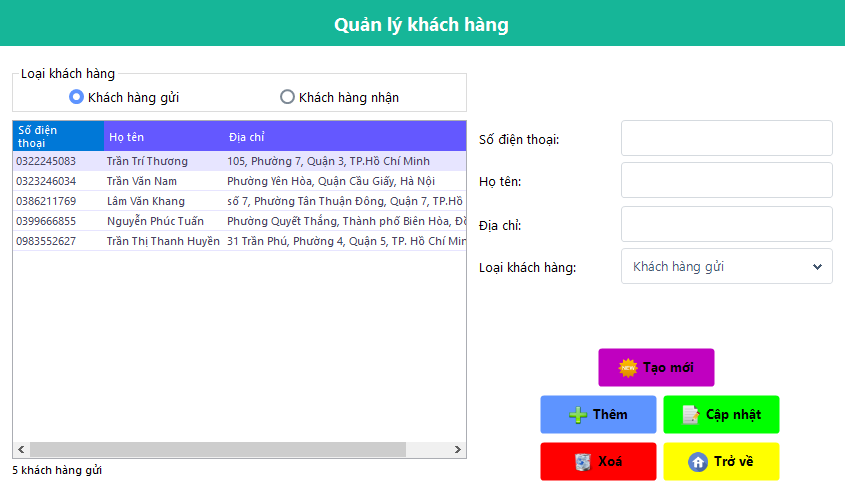This screenshot has width=845, height=492.
Task: Click the starburst icon on Tạo mới button
Action: (628, 368)
